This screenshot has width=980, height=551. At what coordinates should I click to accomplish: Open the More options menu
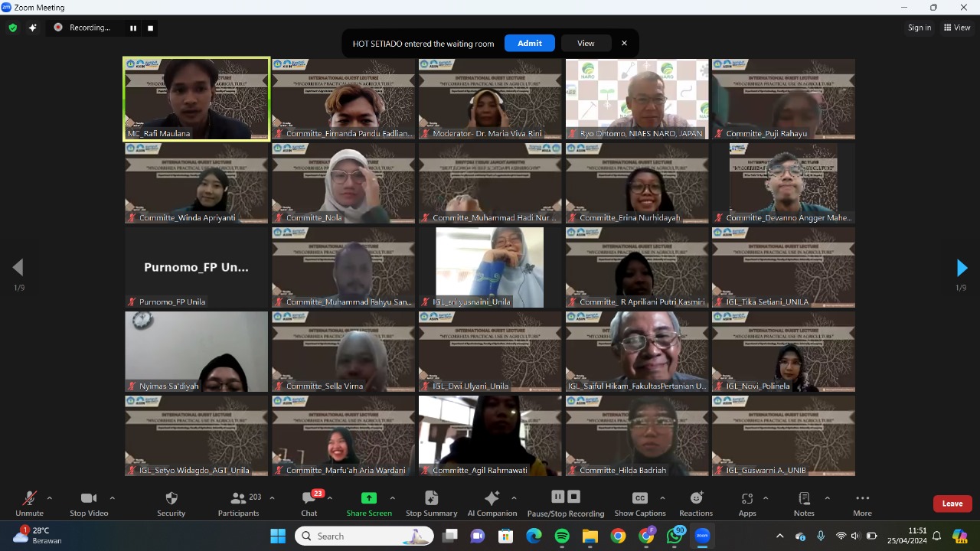[x=862, y=499]
